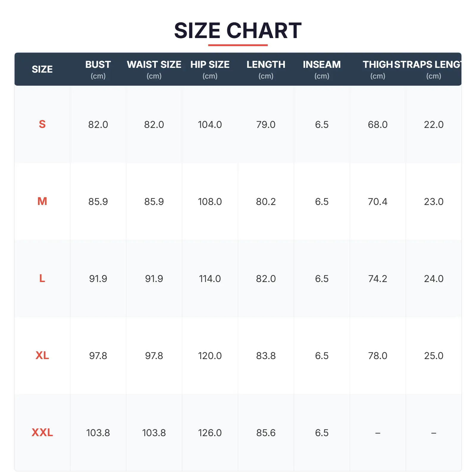Click the S size row label
476x476 pixels.
coord(42,124)
